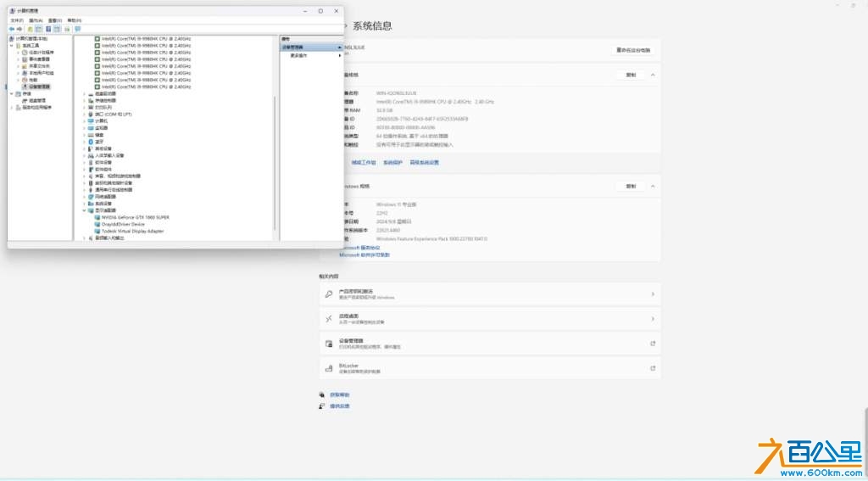This screenshot has height=481, width=868.
Task: Open the 域或工作组 link
Action: (364, 163)
